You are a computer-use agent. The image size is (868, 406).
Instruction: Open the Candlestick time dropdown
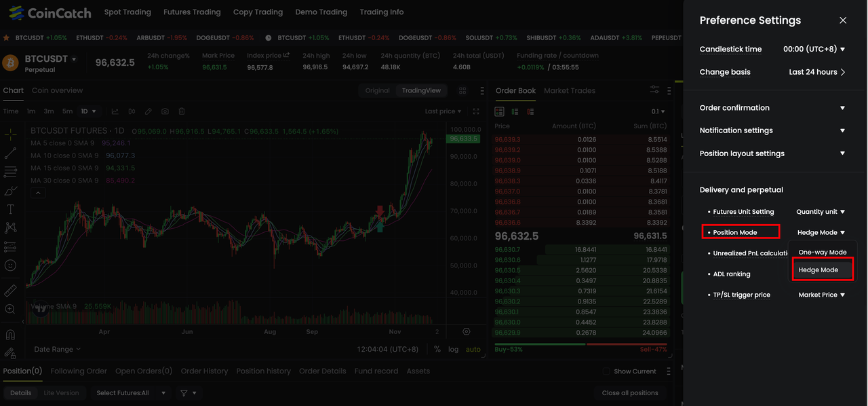coord(814,49)
